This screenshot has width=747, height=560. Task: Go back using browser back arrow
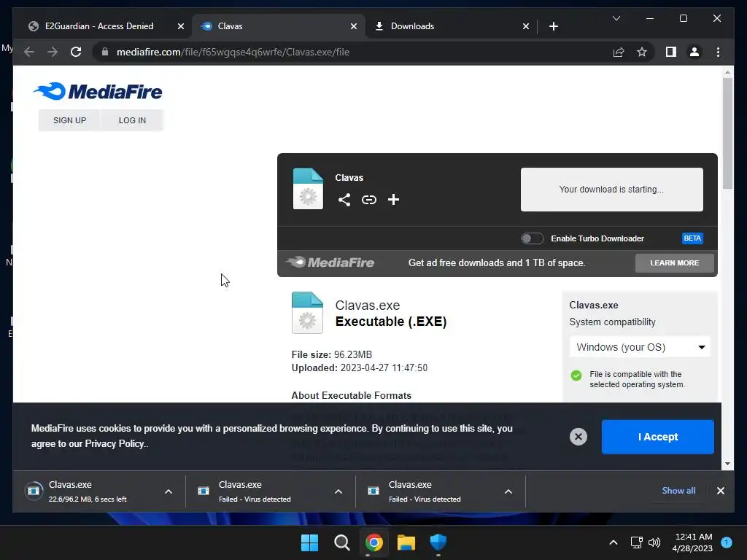[x=29, y=52]
